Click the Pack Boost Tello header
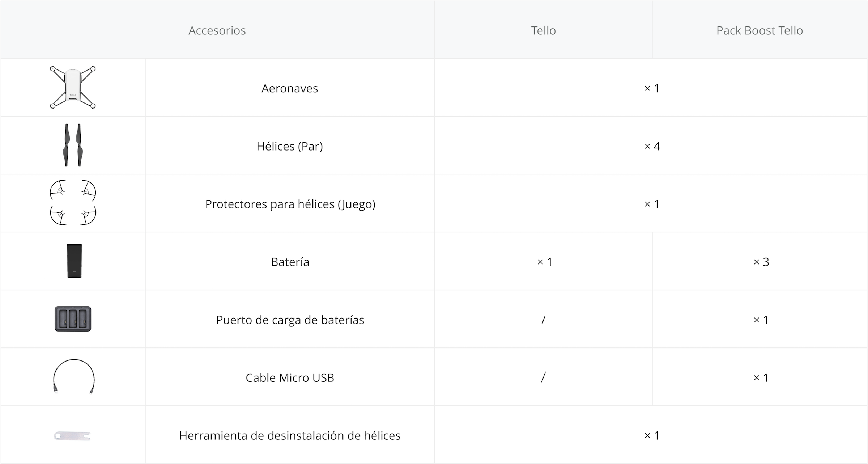This screenshot has height=464, width=868. (x=759, y=30)
